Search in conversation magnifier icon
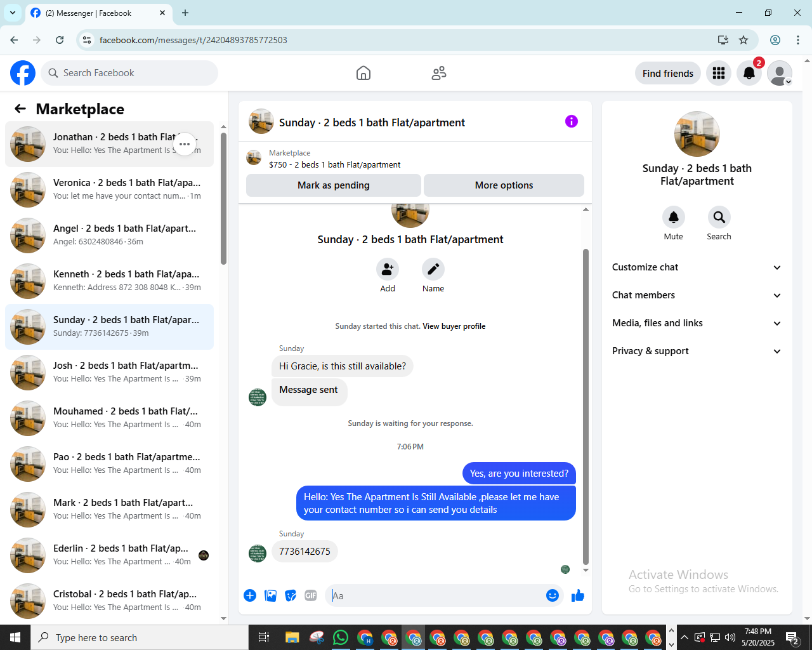The image size is (812, 650). (719, 218)
